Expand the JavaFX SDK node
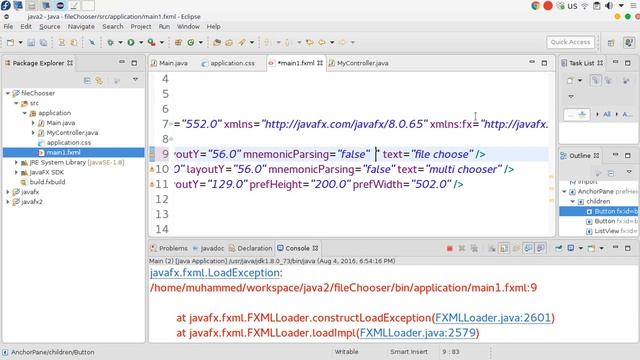 (16, 172)
